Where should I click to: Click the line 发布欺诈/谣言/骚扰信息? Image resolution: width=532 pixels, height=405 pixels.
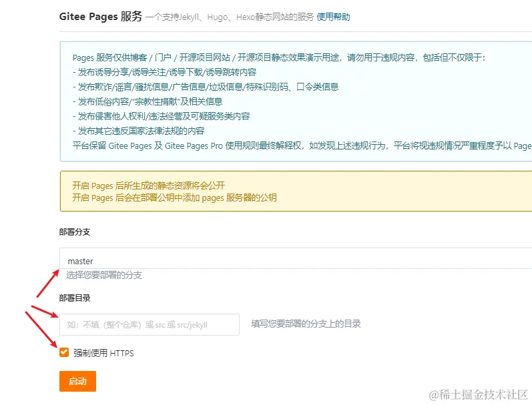206,87
